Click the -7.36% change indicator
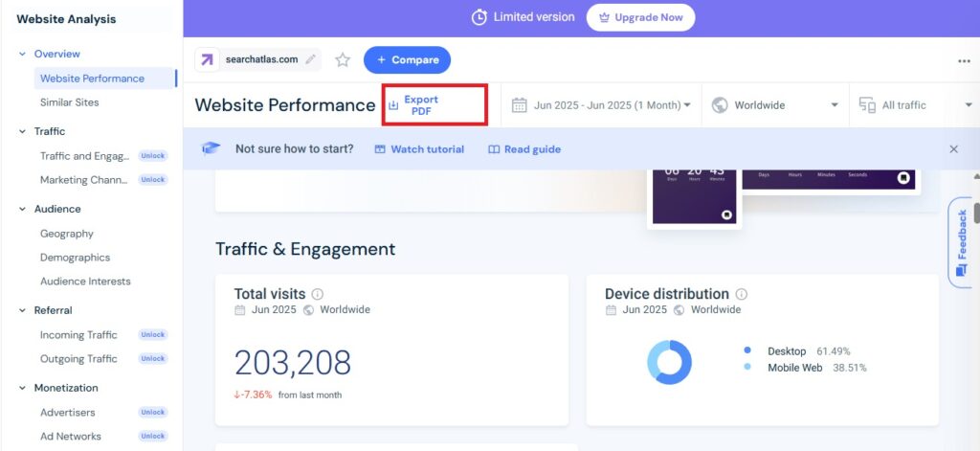Screen dimensions: 980x451 click(x=253, y=395)
